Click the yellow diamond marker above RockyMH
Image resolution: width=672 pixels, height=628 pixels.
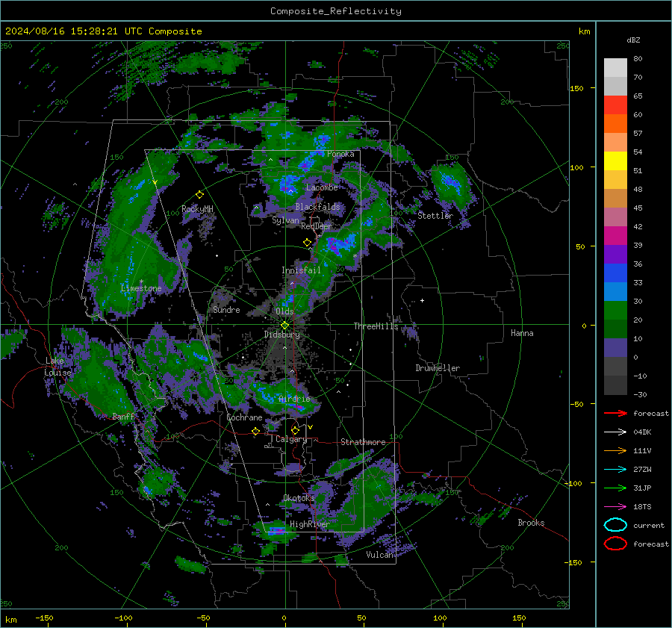pyautogui.click(x=199, y=195)
